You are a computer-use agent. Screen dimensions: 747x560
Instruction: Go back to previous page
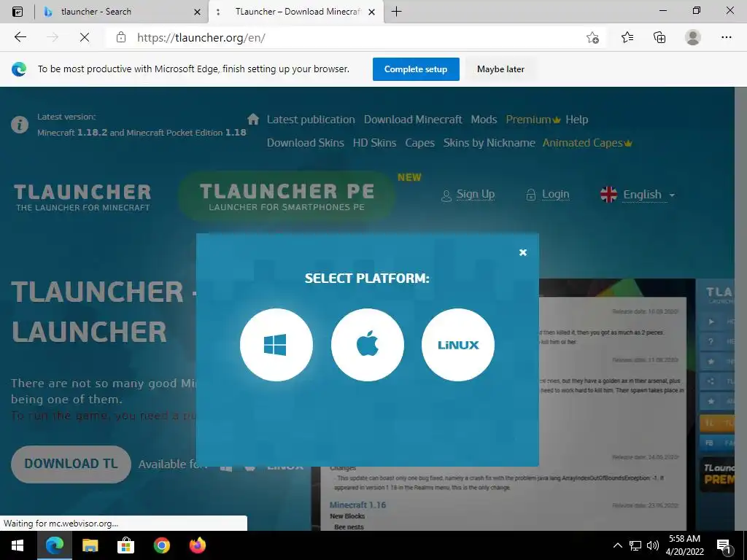(20, 37)
